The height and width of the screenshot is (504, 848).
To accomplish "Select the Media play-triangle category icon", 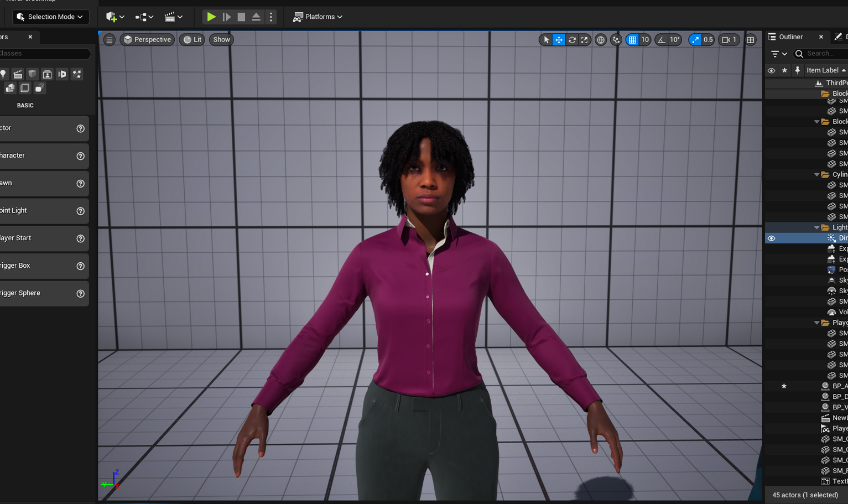I will 62,74.
